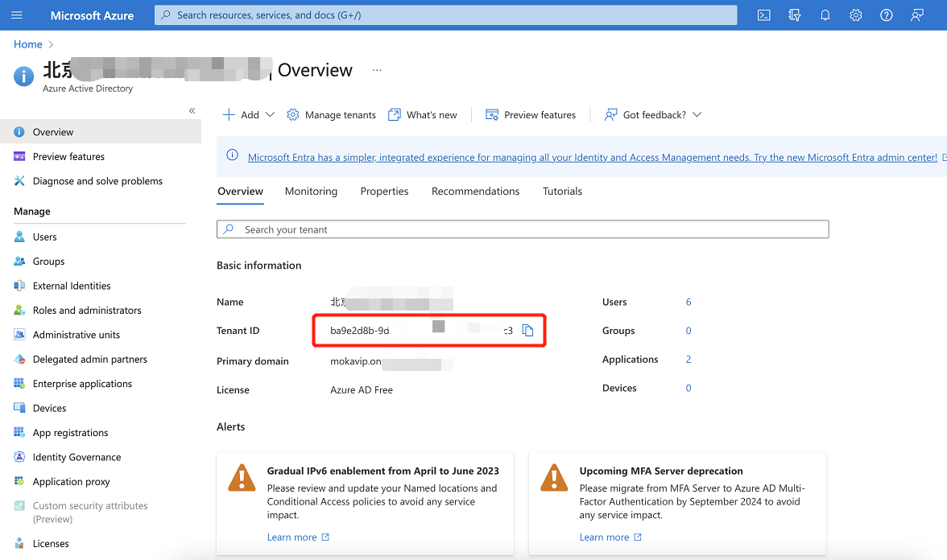Open the Microsoft Entra admin center banner link
This screenshot has height=560, width=947.
593,158
